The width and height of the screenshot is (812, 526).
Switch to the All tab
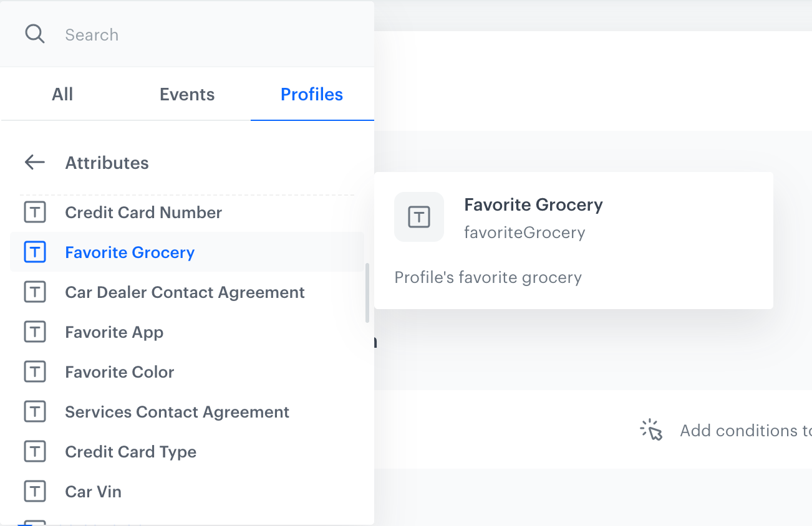(62, 94)
